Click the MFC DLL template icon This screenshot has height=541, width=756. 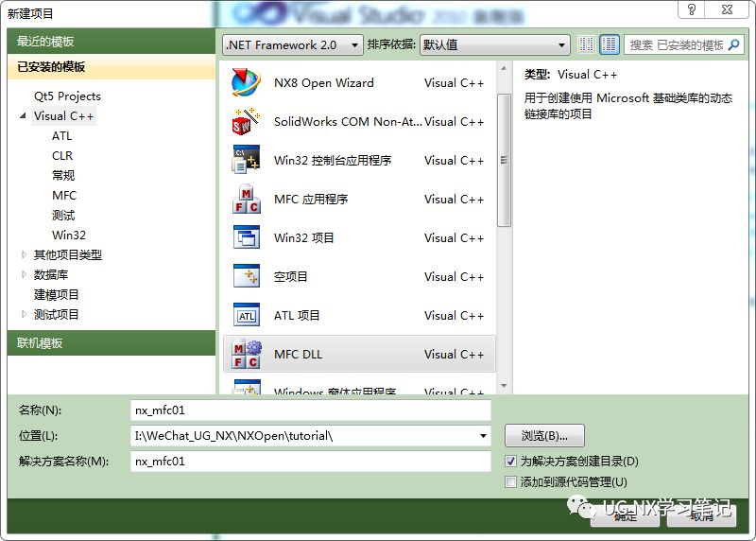coord(247,355)
